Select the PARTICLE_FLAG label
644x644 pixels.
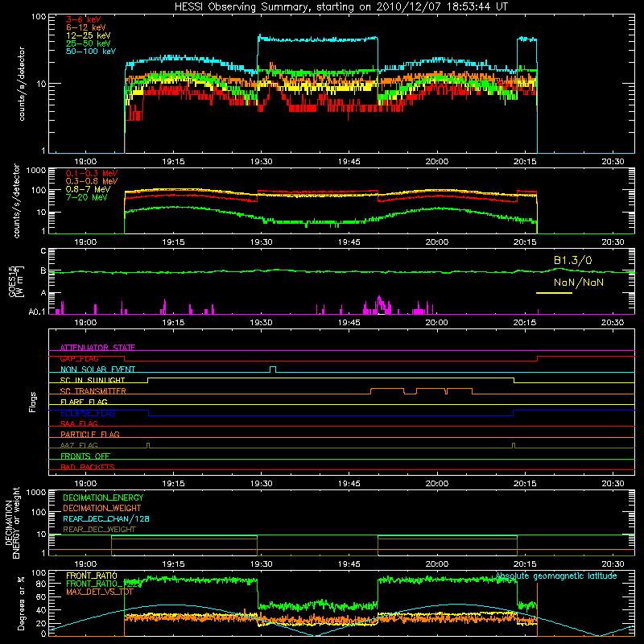tap(89, 434)
